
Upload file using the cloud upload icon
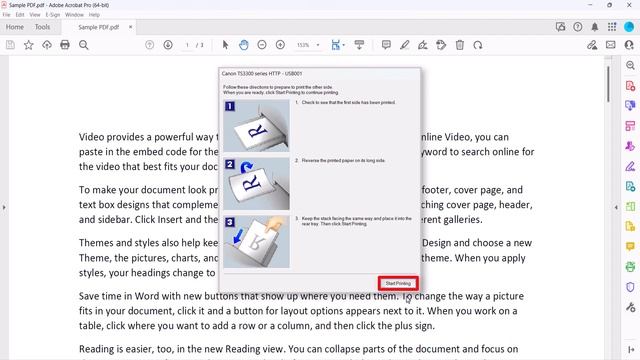pos(47,45)
